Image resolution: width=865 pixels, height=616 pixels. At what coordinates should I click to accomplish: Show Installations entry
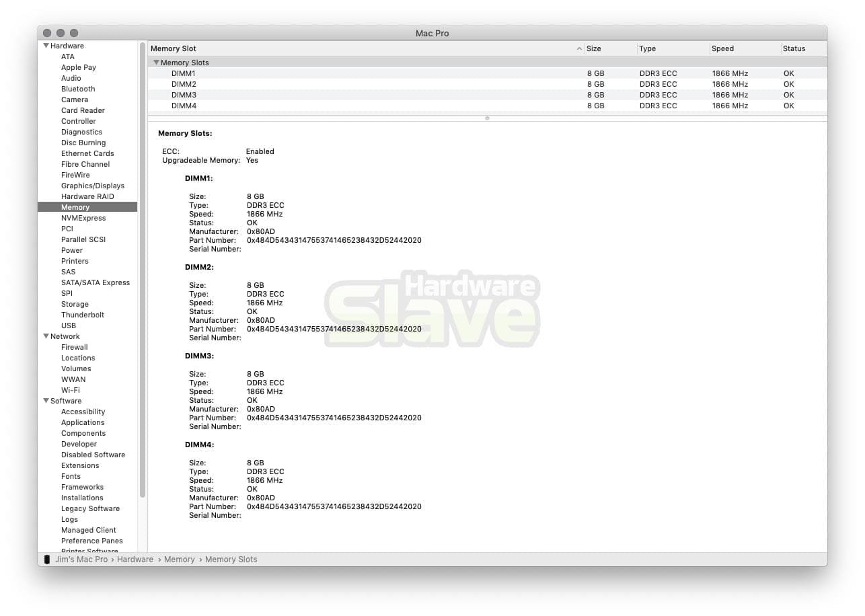point(82,498)
